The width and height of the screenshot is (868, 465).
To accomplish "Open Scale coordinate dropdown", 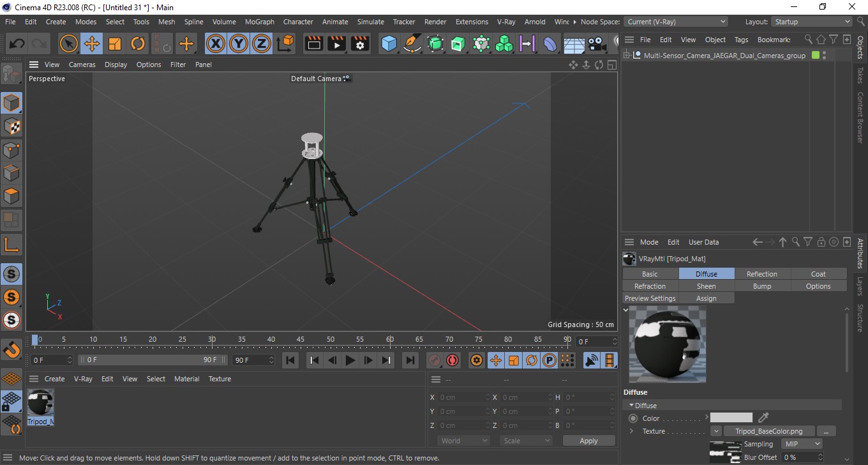I will pos(526,441).
